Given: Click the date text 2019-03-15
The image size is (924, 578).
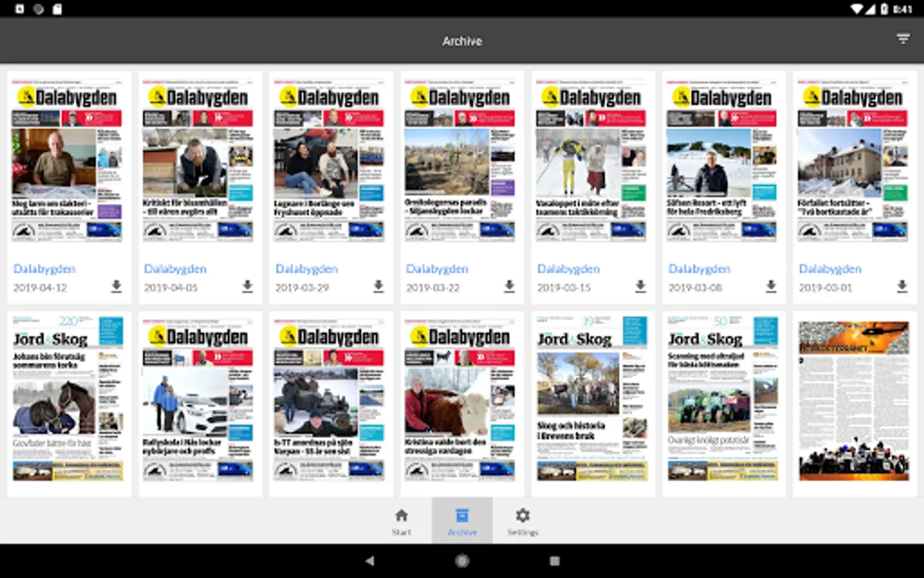Looking at the screenshot, I should (564, 288).
